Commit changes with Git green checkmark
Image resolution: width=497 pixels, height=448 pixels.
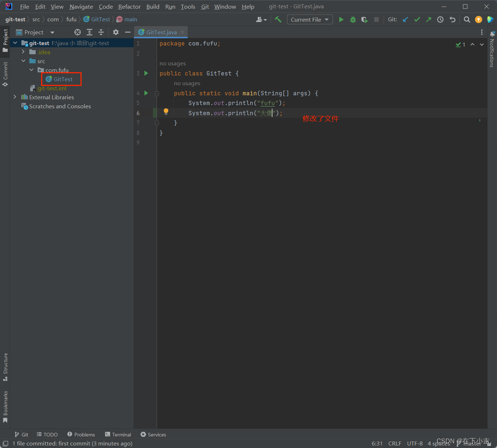coord(417,19)
